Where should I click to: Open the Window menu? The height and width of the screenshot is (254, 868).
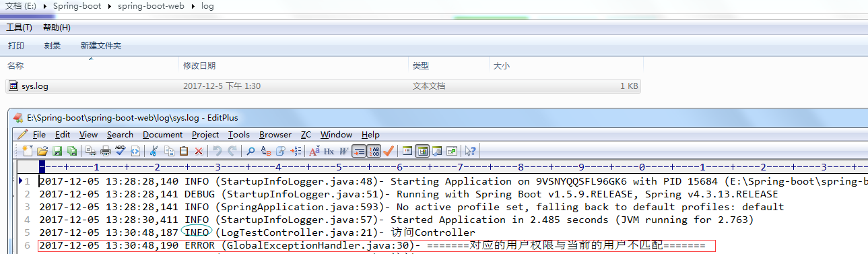click(336, 135)
